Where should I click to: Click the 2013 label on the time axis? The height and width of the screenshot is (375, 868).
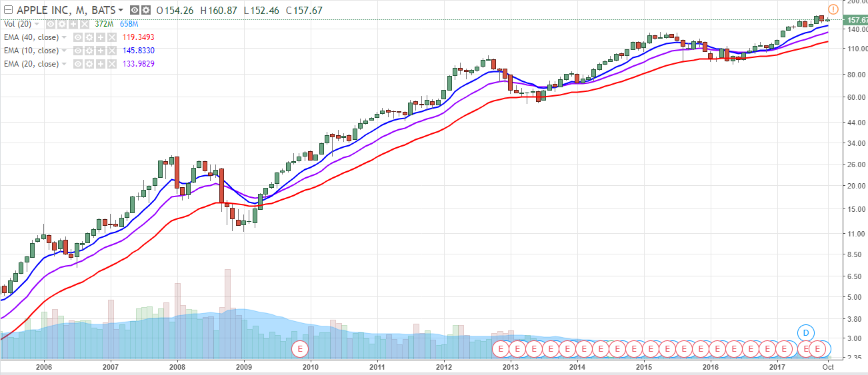click(x=510, y=367)
